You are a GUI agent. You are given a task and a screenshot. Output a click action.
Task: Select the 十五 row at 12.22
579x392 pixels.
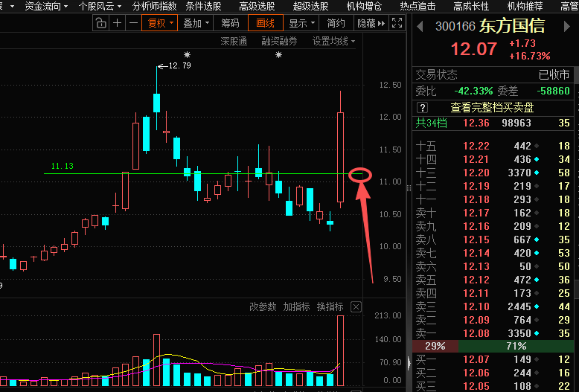tap(493, 147)
